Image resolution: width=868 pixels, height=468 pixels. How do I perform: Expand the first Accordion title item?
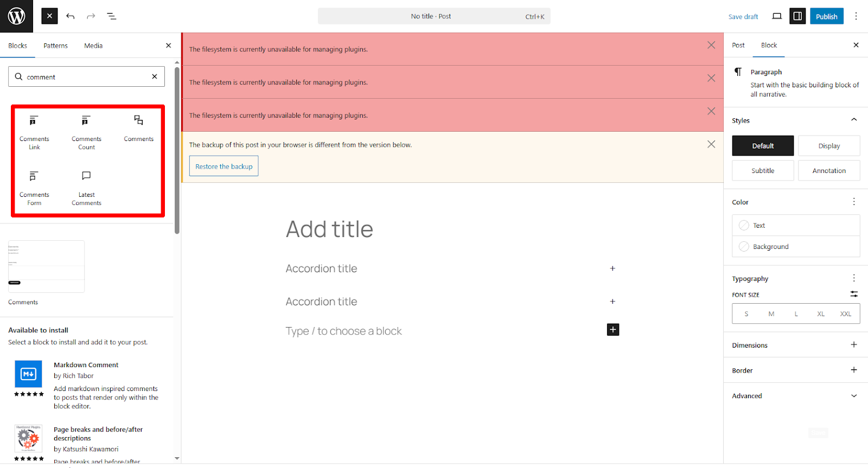(612, 268)
